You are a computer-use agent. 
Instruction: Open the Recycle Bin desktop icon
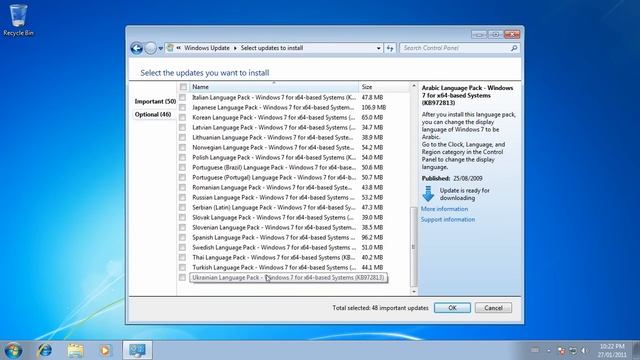click(18, 20)
